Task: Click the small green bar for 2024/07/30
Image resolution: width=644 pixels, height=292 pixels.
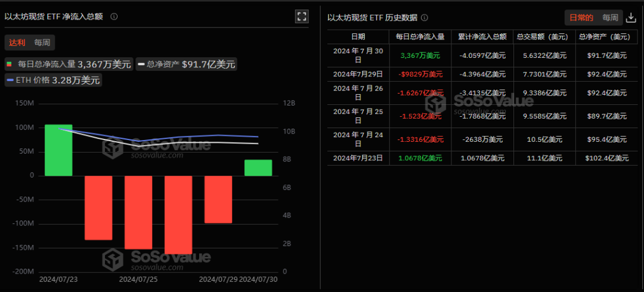Action: tap(258, 168)
